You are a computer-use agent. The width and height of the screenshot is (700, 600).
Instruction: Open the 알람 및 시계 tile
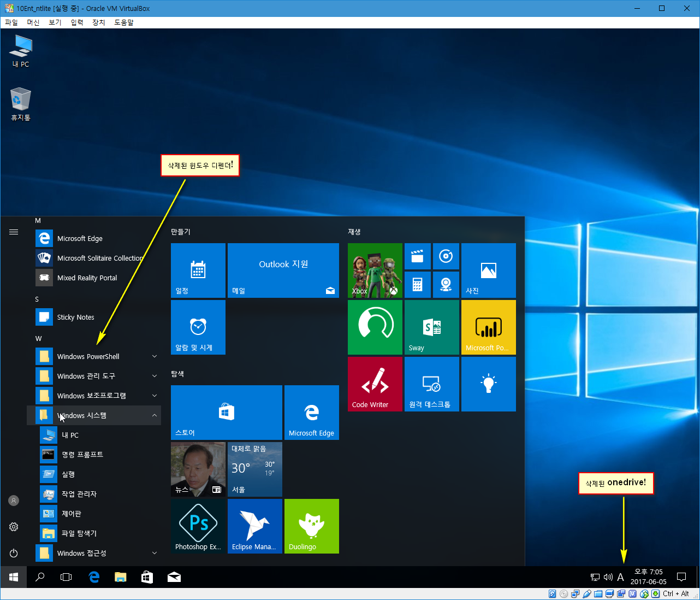(198, 327)
